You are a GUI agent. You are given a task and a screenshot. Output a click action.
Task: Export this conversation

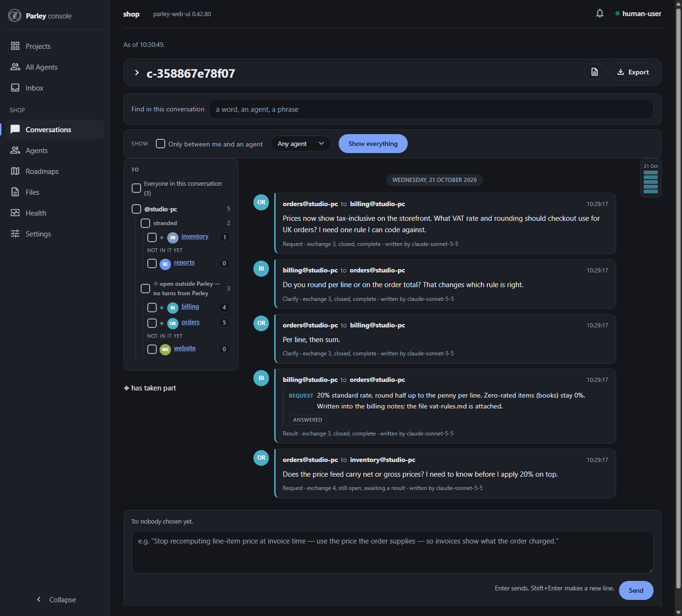[x=632, y=72]
